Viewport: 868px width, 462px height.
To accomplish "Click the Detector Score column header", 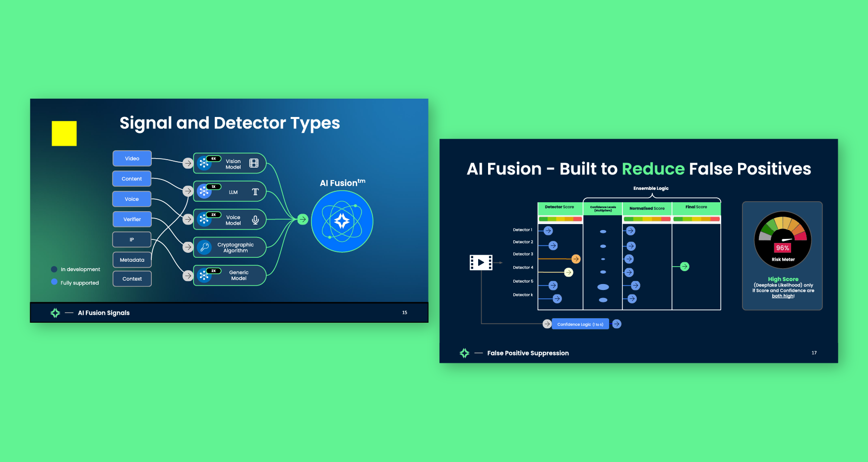I will pos(559,207).
